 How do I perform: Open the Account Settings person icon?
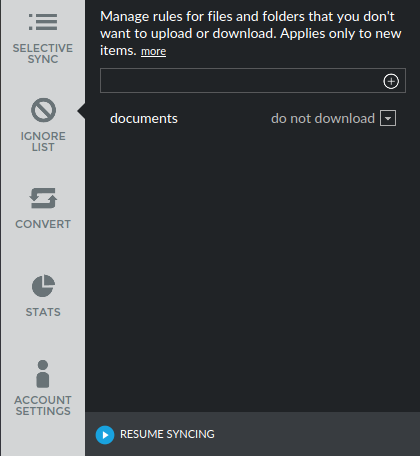tap(43, 374)
